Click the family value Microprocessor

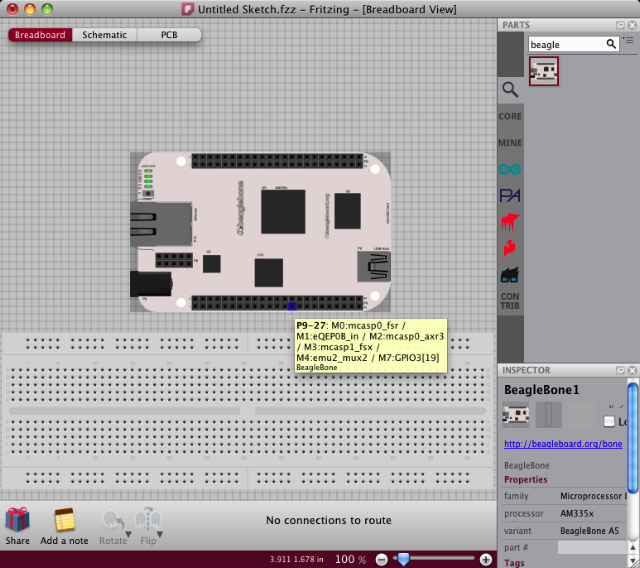tap(593, 496)
